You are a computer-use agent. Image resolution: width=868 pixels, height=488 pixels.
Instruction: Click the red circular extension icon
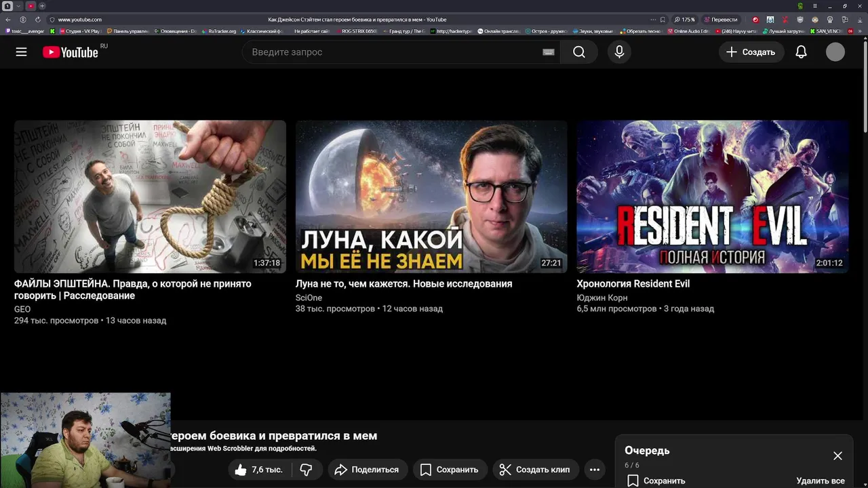pos(755,20)
